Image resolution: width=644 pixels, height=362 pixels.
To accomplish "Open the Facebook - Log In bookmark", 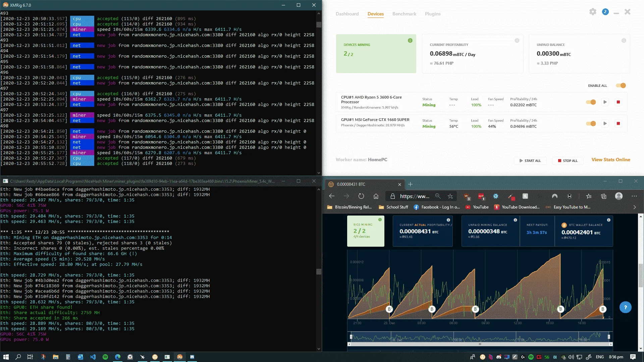I will click(x=437, y=207).
